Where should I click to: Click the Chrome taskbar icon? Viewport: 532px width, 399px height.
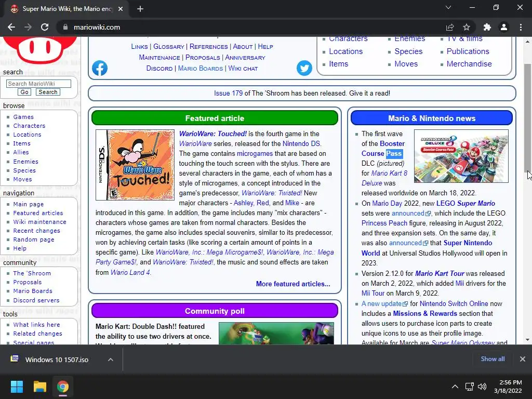tap(62, 387)
